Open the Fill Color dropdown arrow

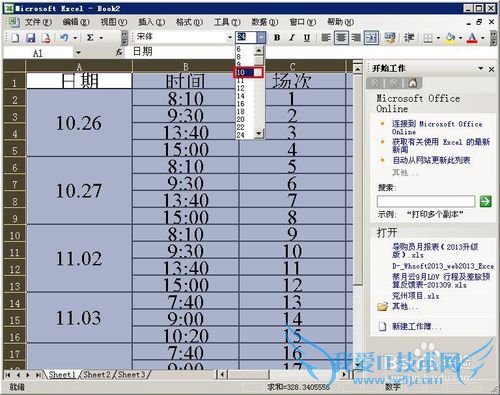pyautogui.click(x=460, y=38)
